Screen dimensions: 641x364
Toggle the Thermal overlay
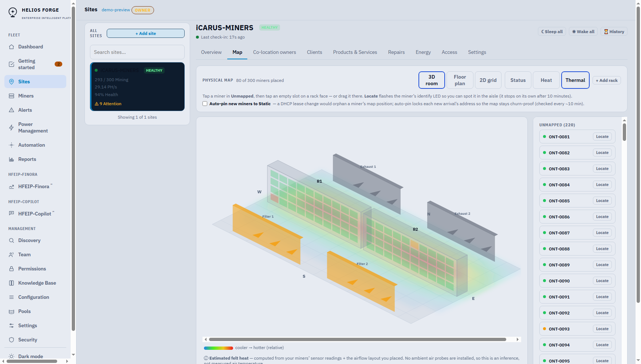pos(575,80)
